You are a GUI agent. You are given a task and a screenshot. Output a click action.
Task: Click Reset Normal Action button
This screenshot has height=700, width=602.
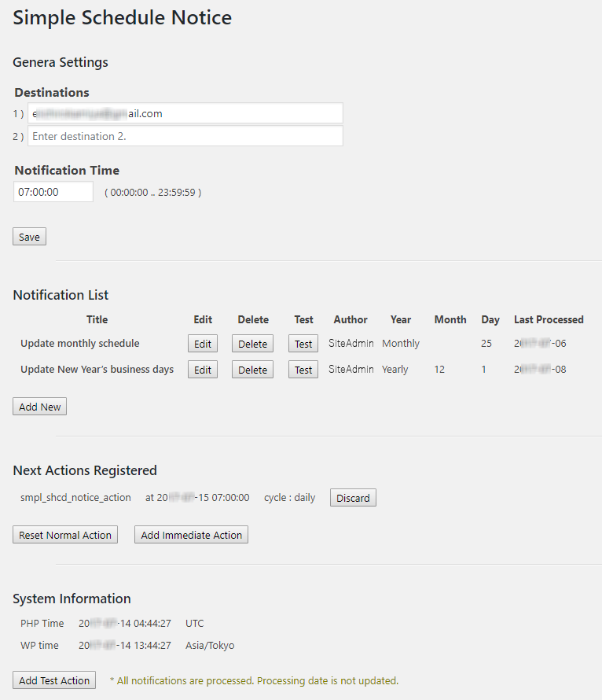click(65, 535)
